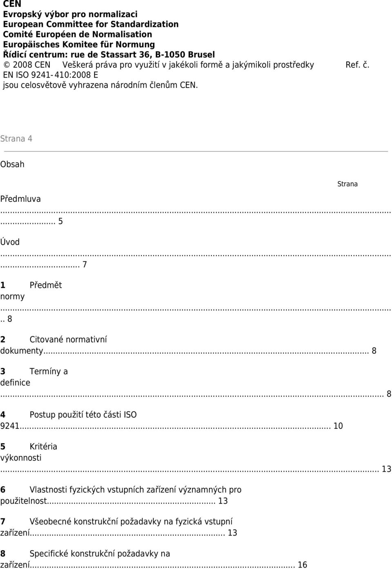This screenshot has height=569, width=392.
Task: Select the 'Obsah' heading
Action: pyautogui.click(x=12, y=164)
